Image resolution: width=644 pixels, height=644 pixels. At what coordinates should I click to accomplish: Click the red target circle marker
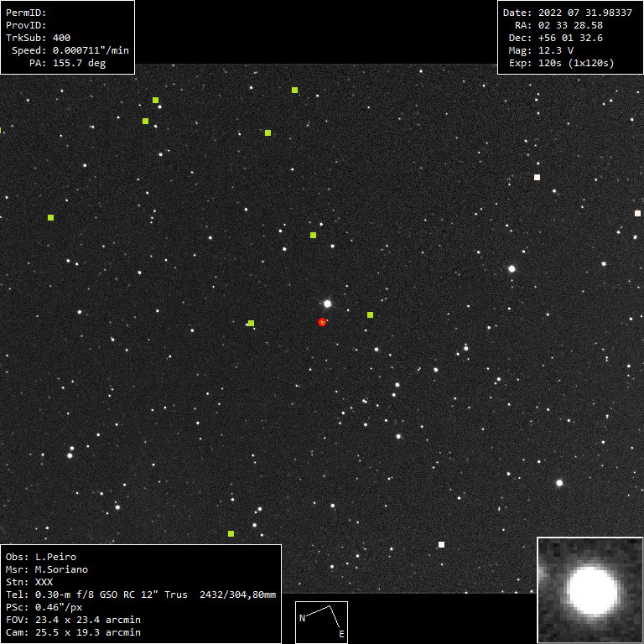pyautogui.click(x=322, y=322)
